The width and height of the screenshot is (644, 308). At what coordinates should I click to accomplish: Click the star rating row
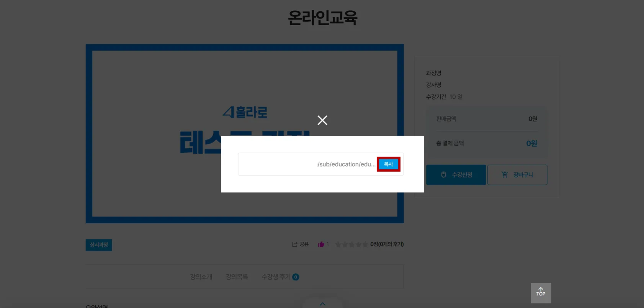(351, 244)
